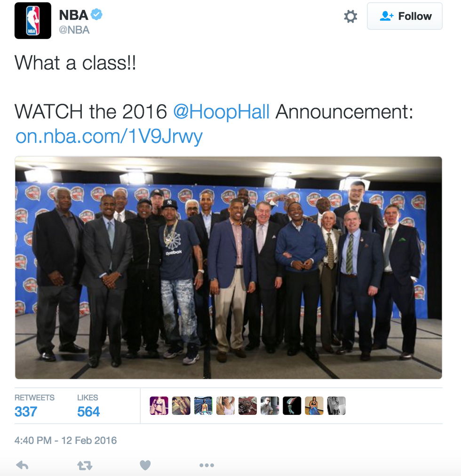Click the boat photo liker avatar
The height and width of the screenshot is (476, 461).
coord(203,405)
